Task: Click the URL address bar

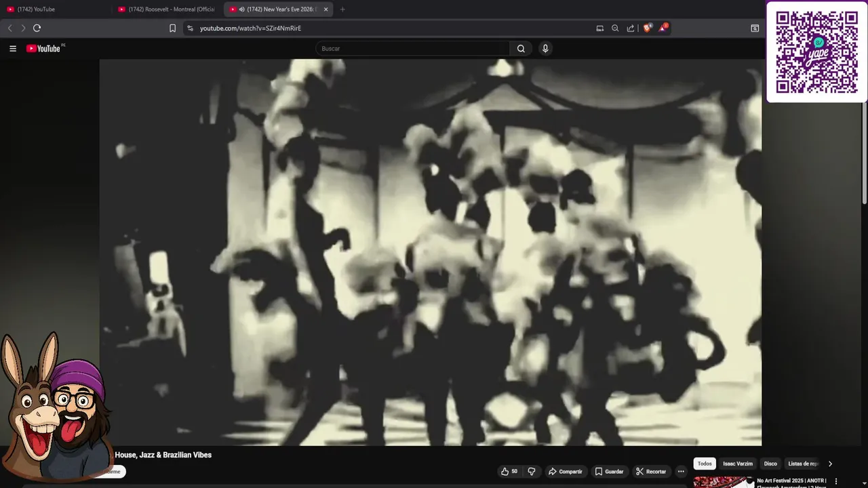Action: pyautogui.click(x=393, y=28)
